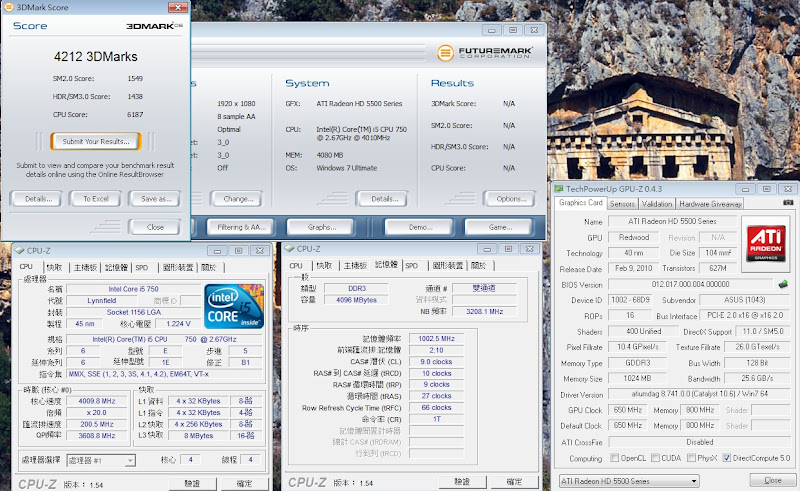Click the ATI Radeon logo in GPU-Z

click(x=765, y=243)
